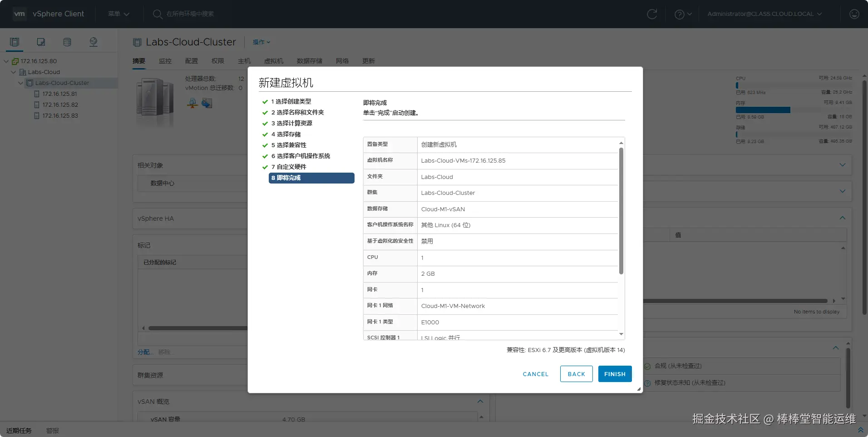Screen dimensions: 868x437
Task: Click the host icon for 172.16.125.82
Action: click(x=37, y=105)
